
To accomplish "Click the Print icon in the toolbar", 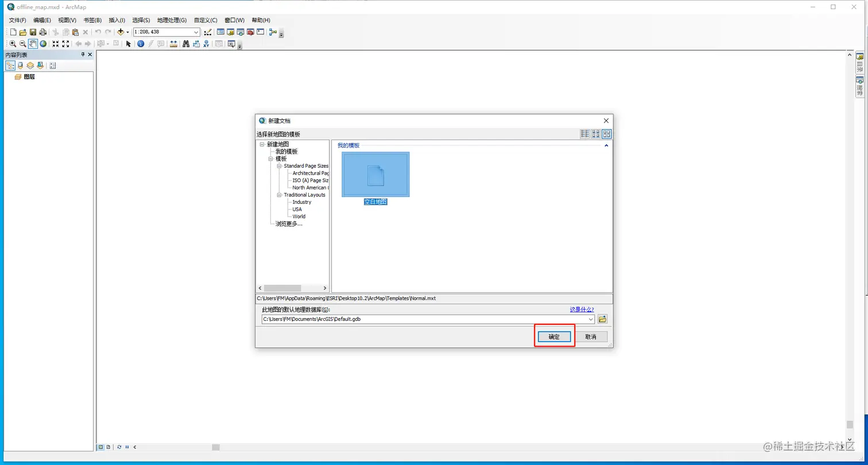I will pyautogui.click(x=42, y=32).
